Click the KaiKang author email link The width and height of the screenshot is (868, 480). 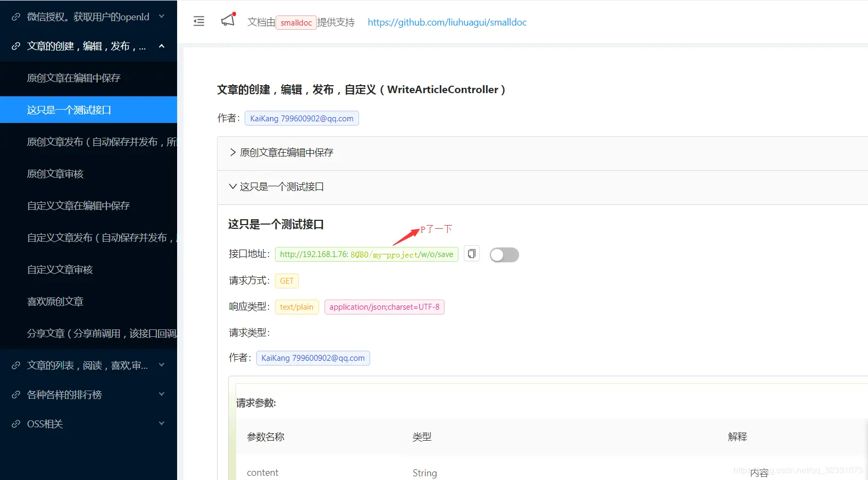tap(302, 118)
